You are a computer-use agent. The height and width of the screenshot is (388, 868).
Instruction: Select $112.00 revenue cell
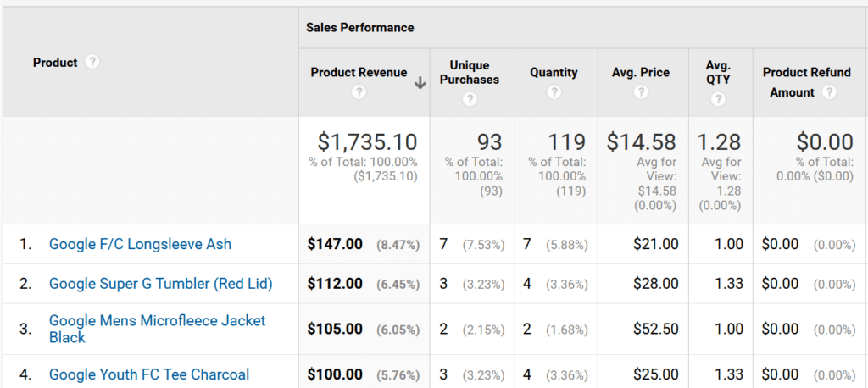point(335,284)
